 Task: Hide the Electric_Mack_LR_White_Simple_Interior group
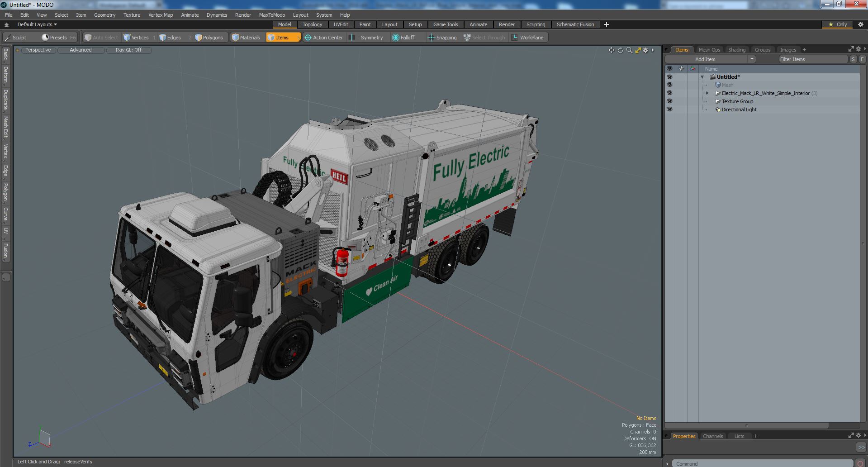[669, 93]
